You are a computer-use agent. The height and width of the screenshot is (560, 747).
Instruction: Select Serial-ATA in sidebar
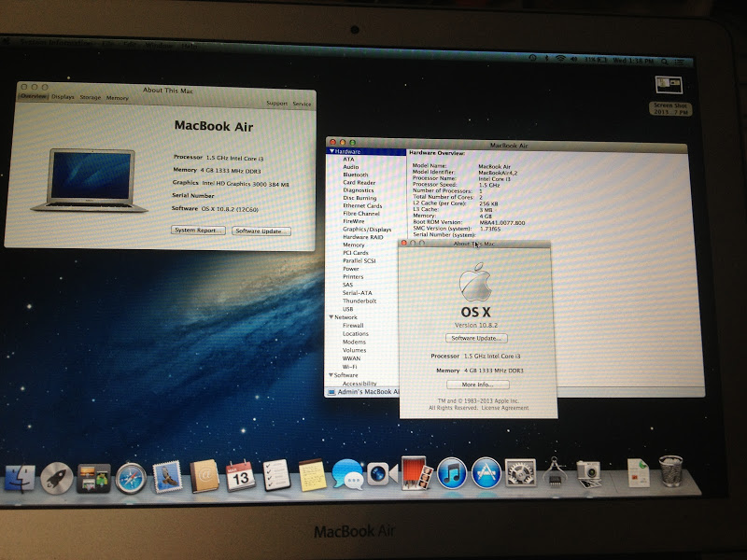coord(358,293)
